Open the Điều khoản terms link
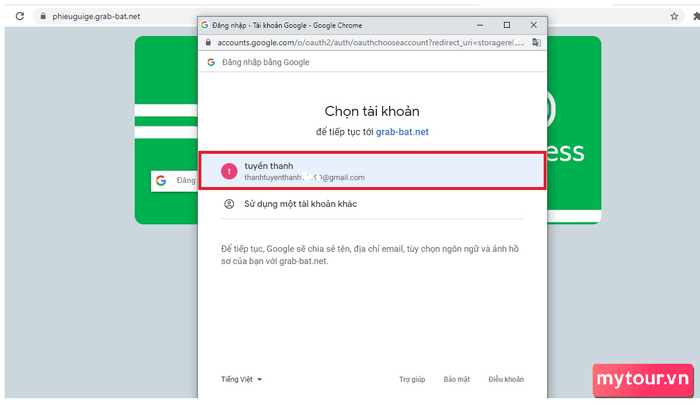700x405 pixels. click(x=506, y=379)
